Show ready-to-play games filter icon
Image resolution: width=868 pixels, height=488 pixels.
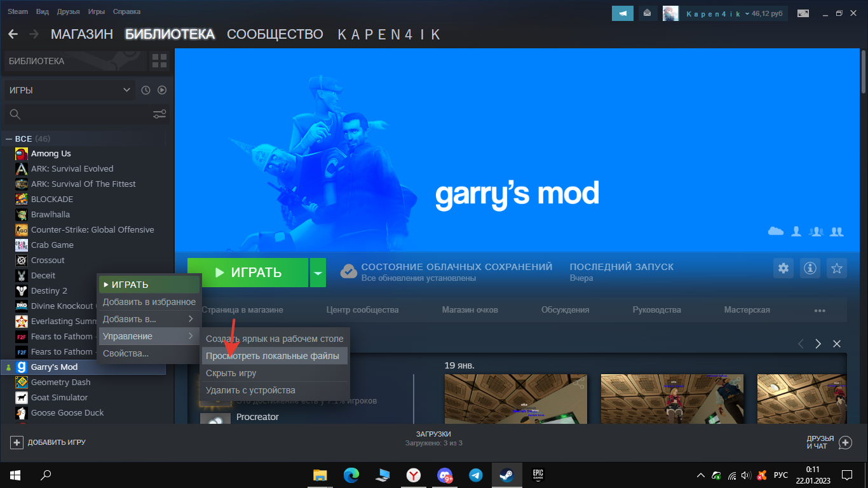coord(162,90)
